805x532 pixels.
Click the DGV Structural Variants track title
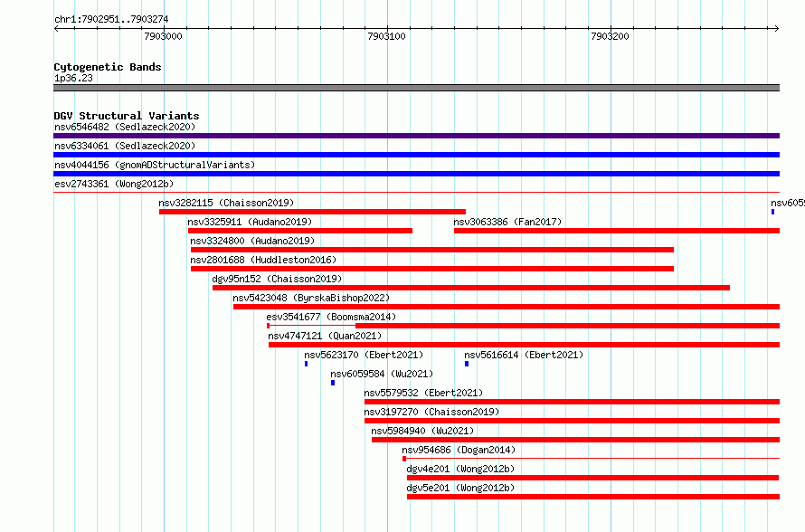127,116
